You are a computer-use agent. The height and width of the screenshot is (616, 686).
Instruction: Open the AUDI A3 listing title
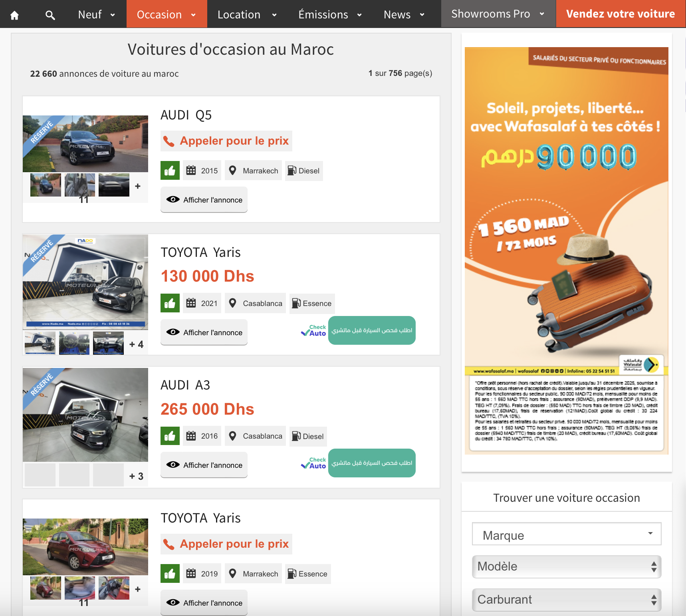tap(185, 385)
